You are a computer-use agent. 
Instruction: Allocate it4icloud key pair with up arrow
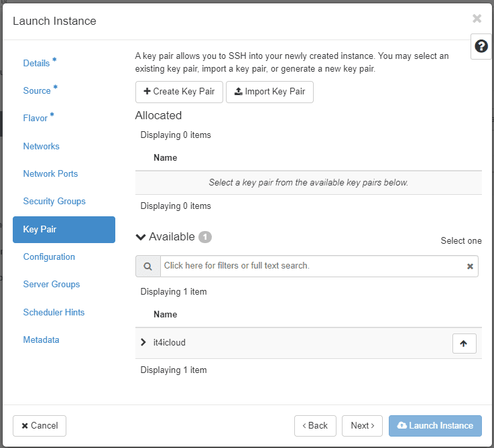[464, 343]
